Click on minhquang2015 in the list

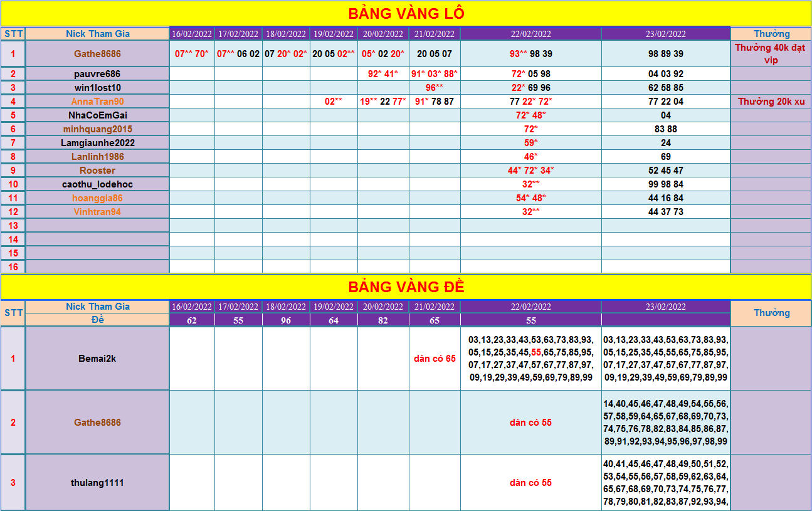point(97,129)
